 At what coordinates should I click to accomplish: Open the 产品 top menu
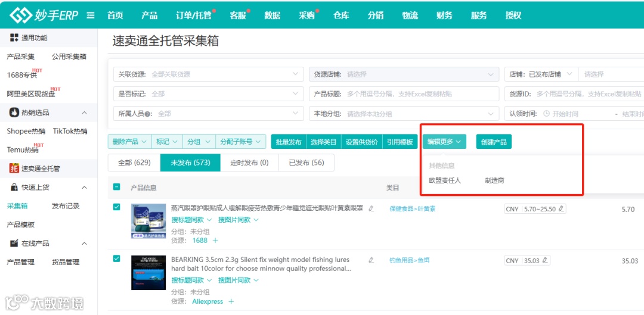tap(150, 15)
